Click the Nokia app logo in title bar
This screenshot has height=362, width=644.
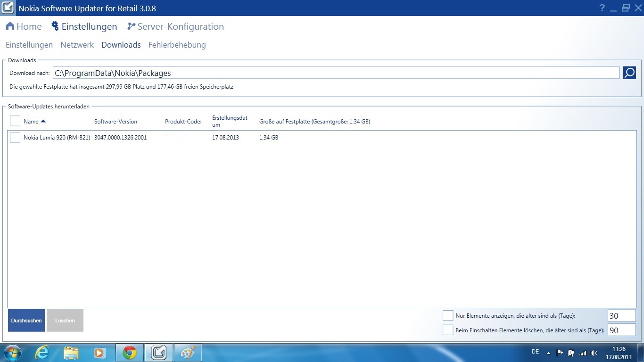(8, 8)
